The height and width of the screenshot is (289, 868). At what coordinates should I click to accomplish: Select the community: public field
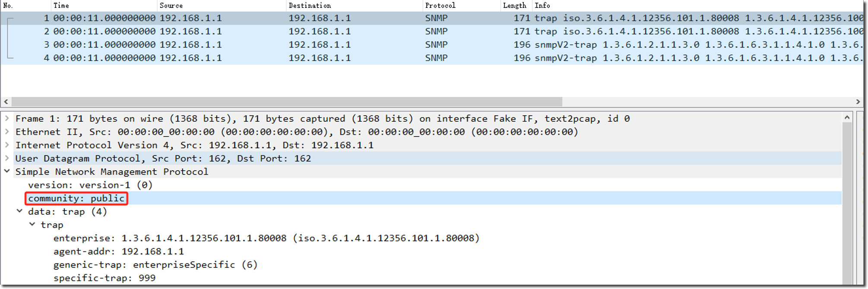pos(76,198)
